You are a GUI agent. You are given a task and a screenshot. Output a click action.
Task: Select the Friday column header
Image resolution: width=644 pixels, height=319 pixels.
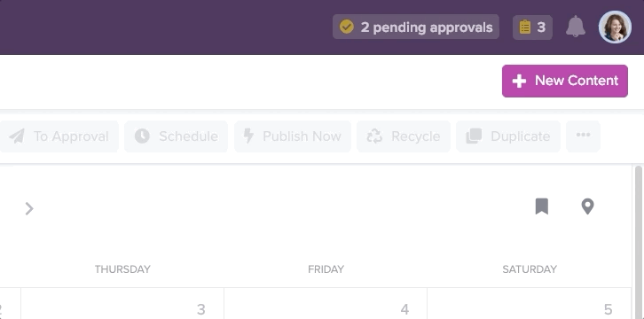pyautogui.click(x=326, y=269)
